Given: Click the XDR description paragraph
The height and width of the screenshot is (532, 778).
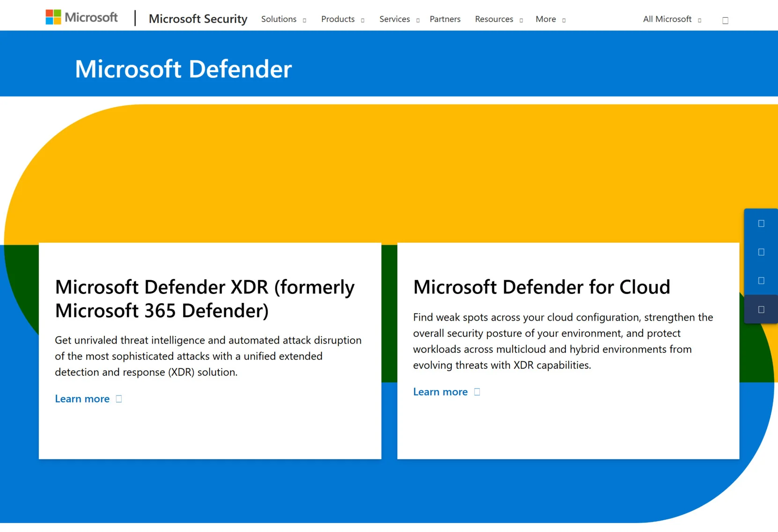Looking at the screenshot, I should (x=208, y=356).
